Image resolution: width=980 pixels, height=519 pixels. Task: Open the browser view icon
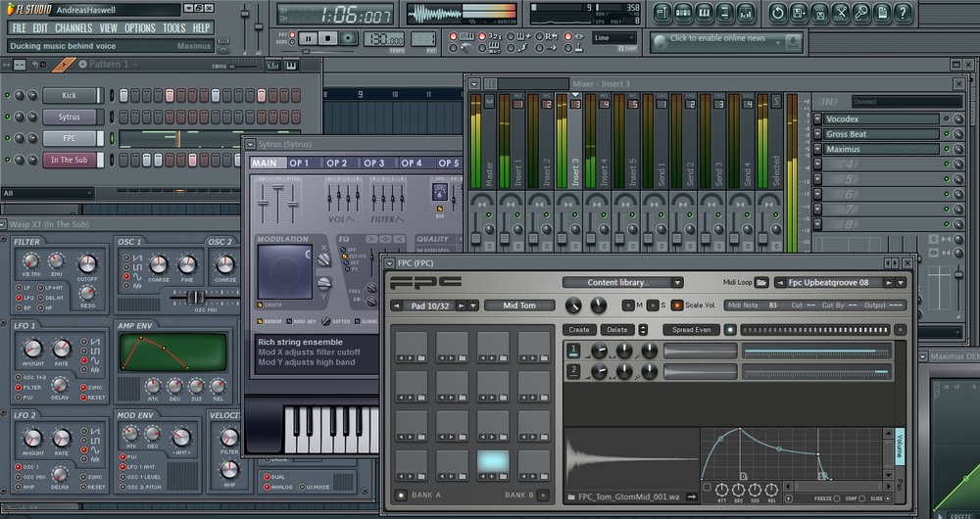tap(725, 13)
